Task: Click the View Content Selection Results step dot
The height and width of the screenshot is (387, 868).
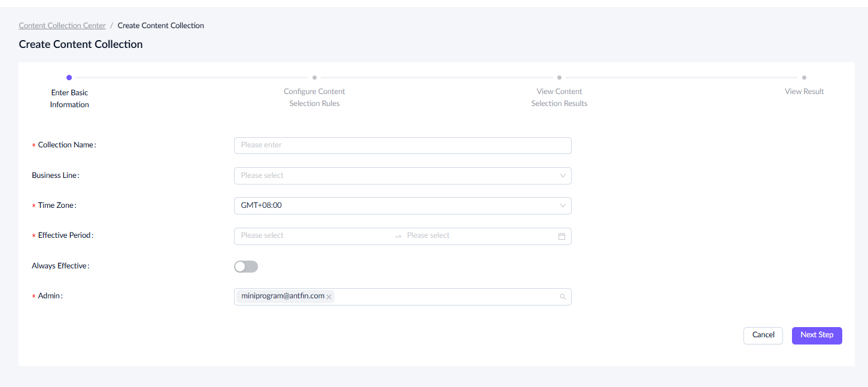Action: [x=559, y=77]
